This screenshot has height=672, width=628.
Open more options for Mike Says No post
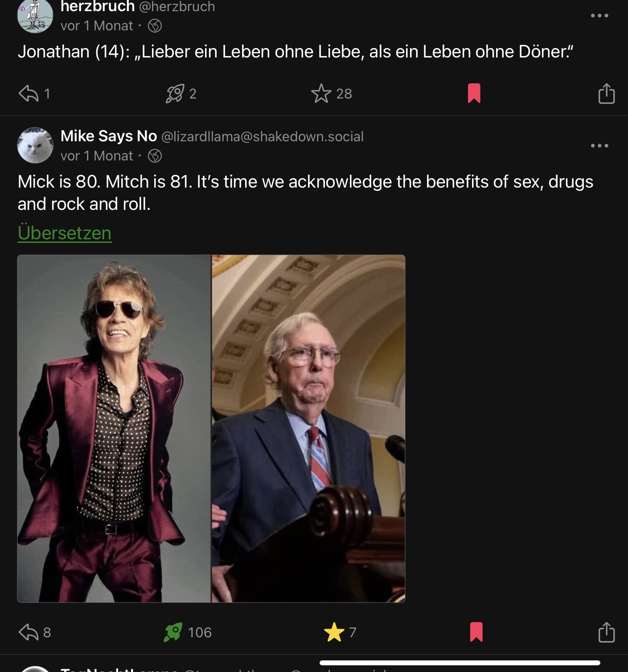(599, 146)
